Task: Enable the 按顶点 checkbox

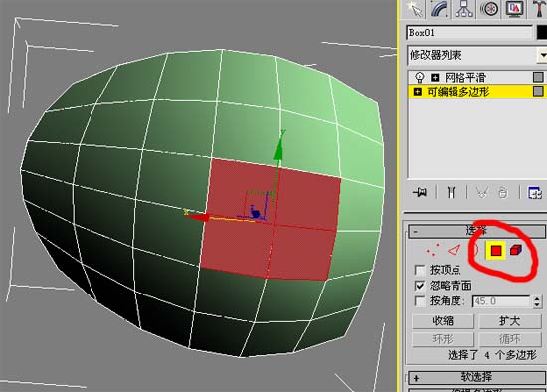Action: (x=420, y=270)
